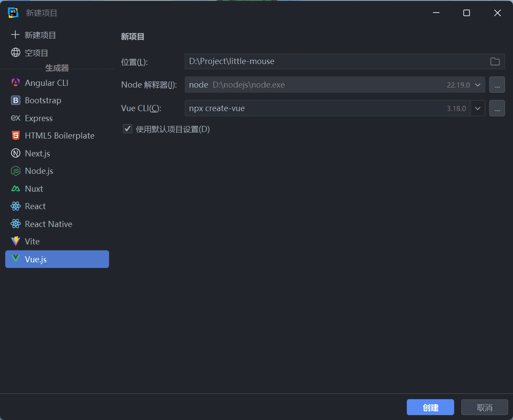Select 空项目 in the sidebar

click(36, 53)
